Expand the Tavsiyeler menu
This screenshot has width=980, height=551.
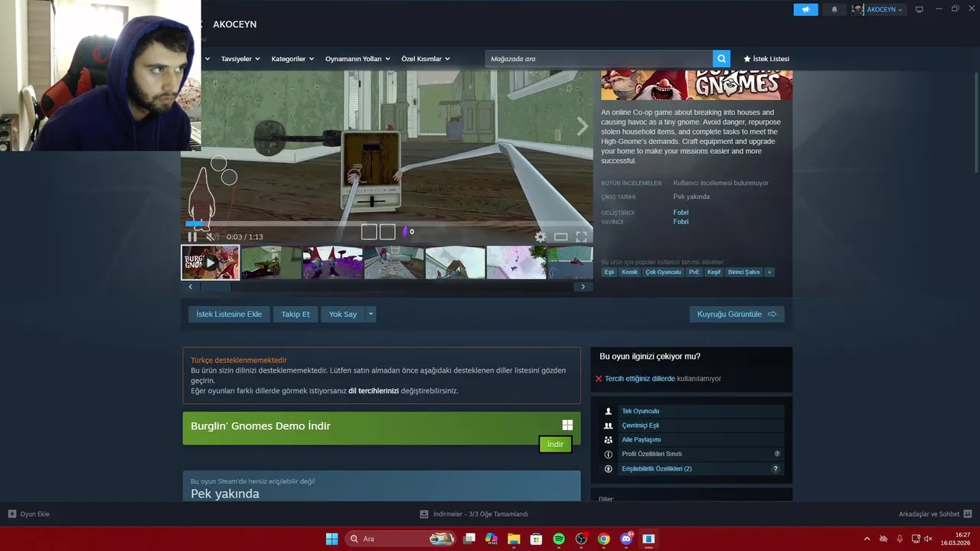pos(240,59)
